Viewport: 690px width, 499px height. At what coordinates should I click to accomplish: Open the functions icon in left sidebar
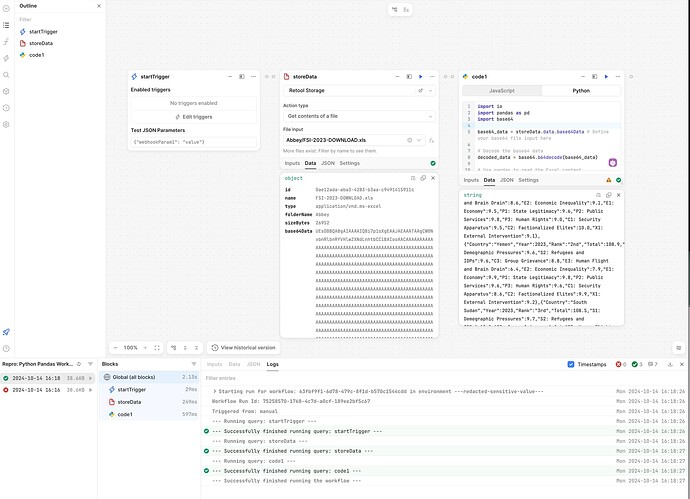[6, 41]
